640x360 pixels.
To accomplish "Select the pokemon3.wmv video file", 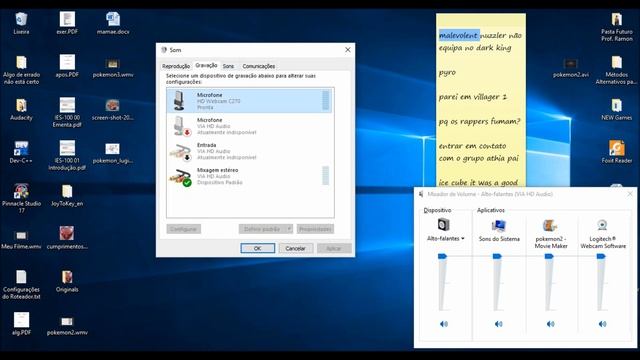I will click(x=113, y=67).
